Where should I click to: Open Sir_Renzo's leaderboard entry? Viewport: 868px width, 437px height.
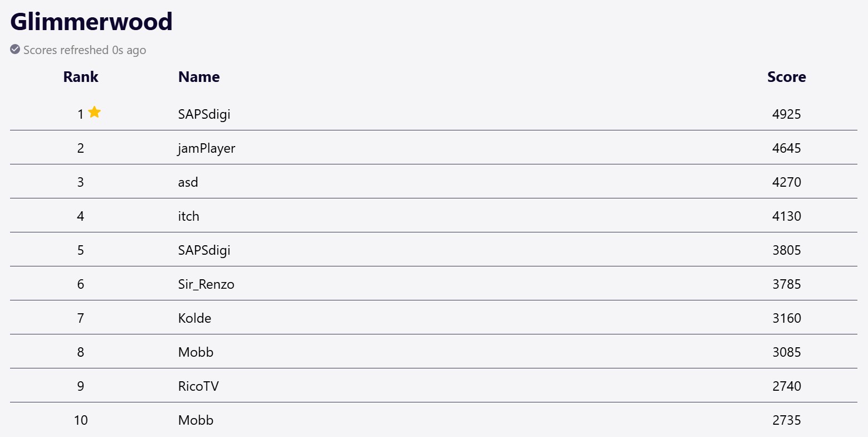pos(206,284)
